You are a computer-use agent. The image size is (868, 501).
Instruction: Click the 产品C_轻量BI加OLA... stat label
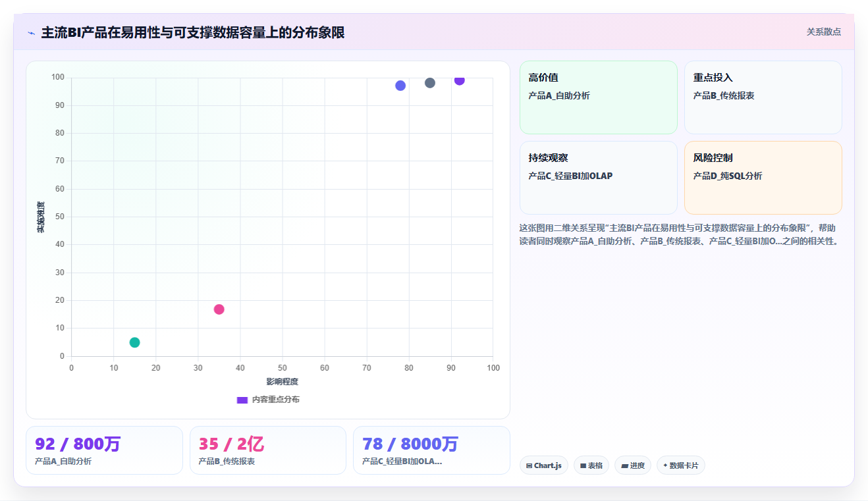tap(402, 461)
